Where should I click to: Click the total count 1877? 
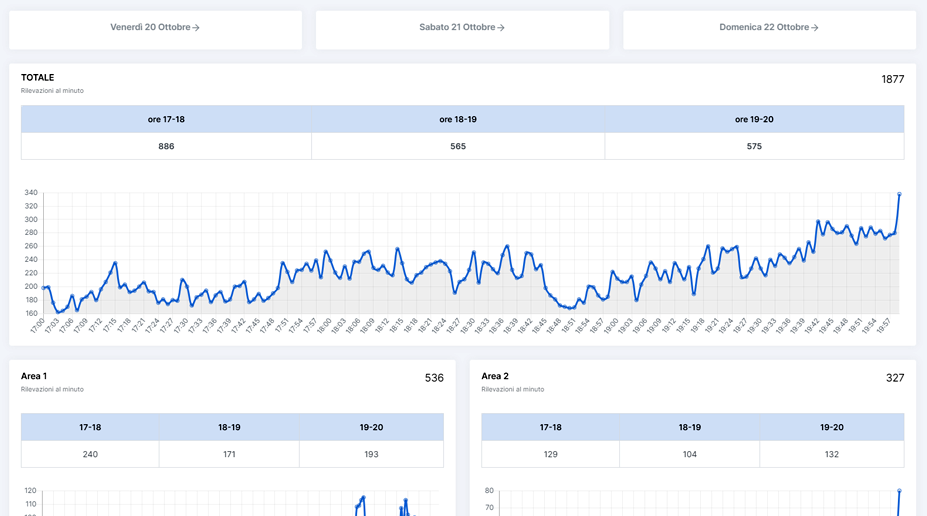893,79
